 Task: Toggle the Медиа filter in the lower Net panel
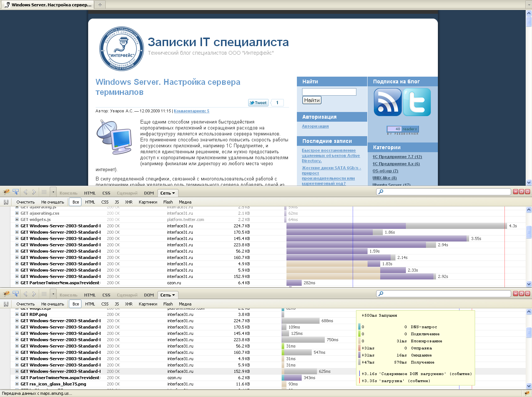click(x=185, y=304)
